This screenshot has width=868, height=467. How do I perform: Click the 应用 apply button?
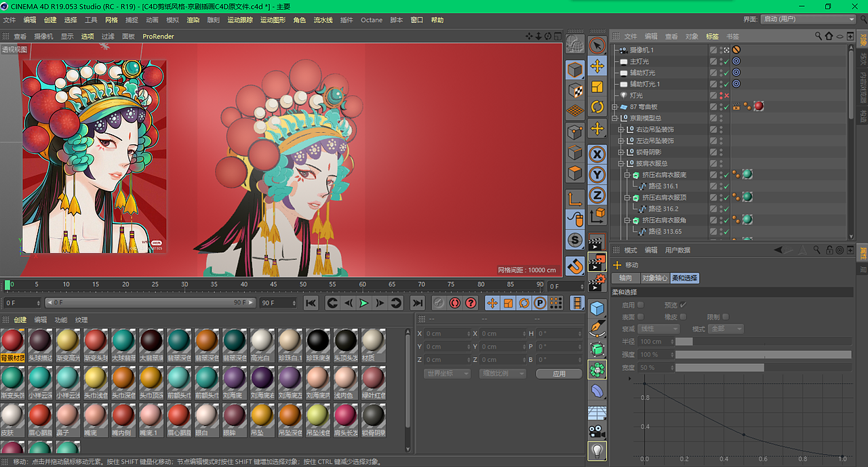click(559, 373)
